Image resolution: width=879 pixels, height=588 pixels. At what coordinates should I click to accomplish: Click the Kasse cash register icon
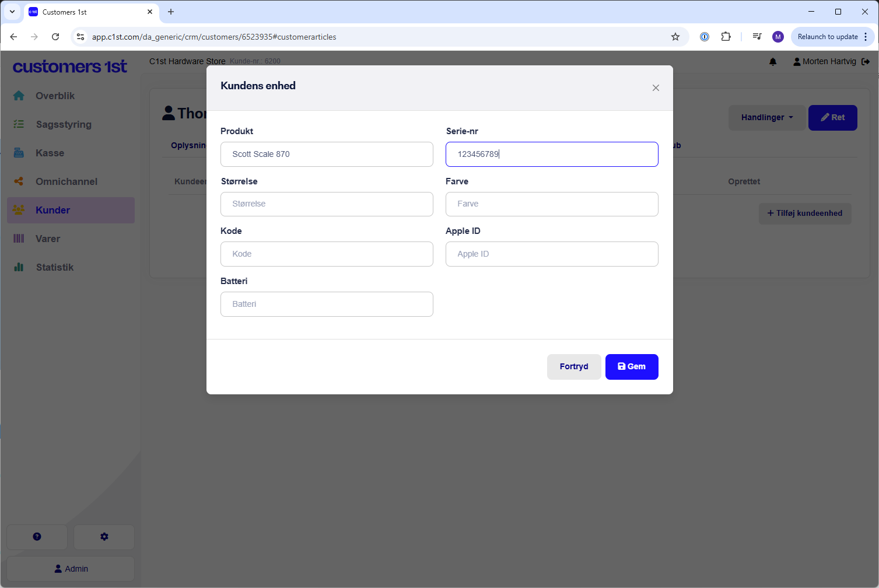tap(19, 153)
